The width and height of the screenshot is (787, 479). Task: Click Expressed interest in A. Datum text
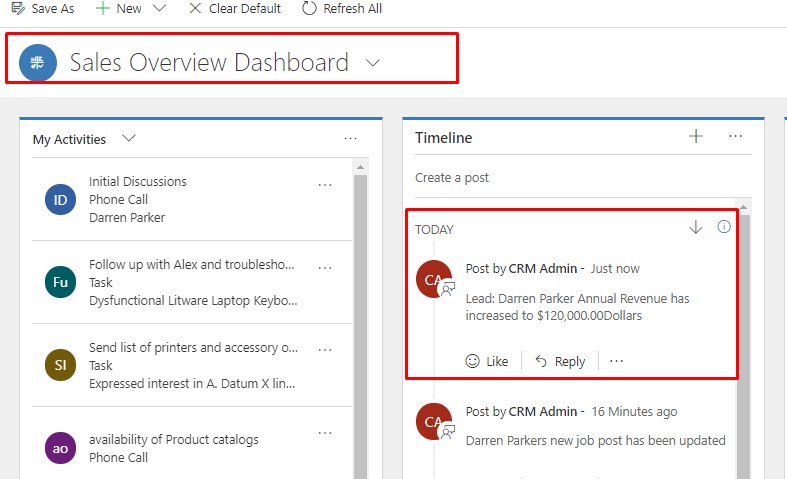(x=192, y=384)
